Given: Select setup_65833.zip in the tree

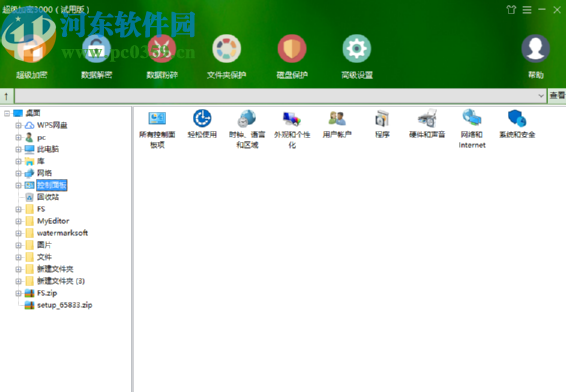Looking at the screenshot, I should (65, 305).
